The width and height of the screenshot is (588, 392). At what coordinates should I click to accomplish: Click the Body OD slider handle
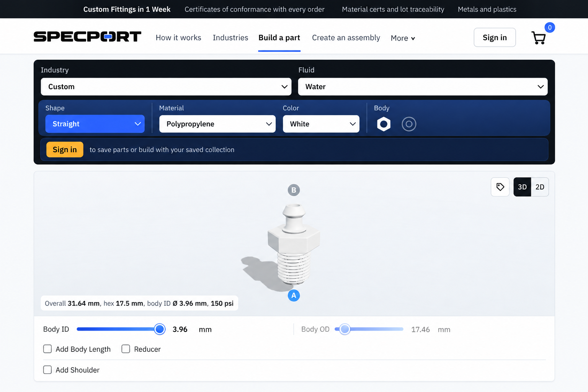(345, 329)
